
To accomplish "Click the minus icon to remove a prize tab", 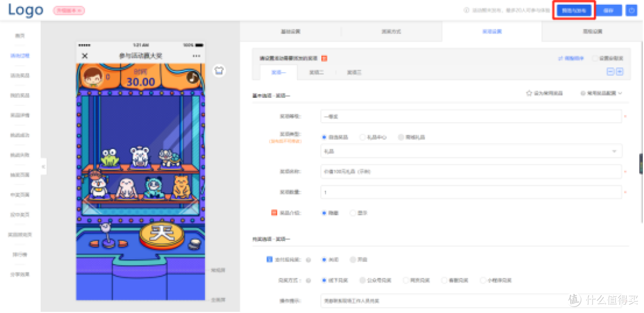I will (x=611, y=72).
